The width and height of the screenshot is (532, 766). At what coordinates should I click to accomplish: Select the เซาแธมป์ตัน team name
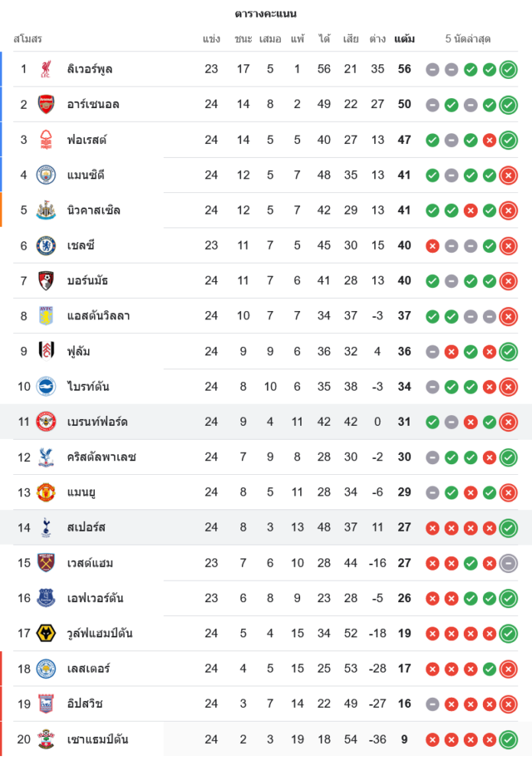98,738
